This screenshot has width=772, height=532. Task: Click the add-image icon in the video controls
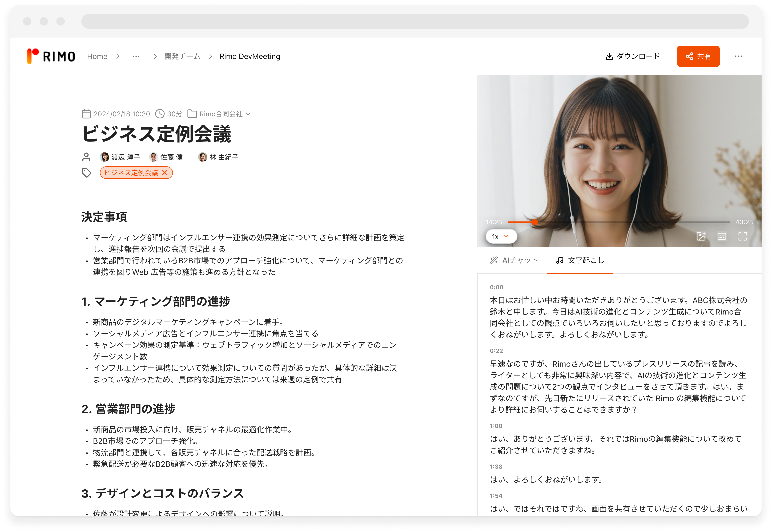[701, 236]
